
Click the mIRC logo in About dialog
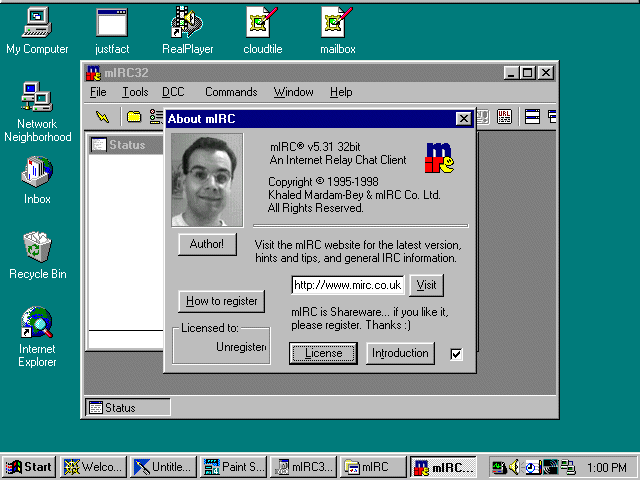(x=439, y=158)
